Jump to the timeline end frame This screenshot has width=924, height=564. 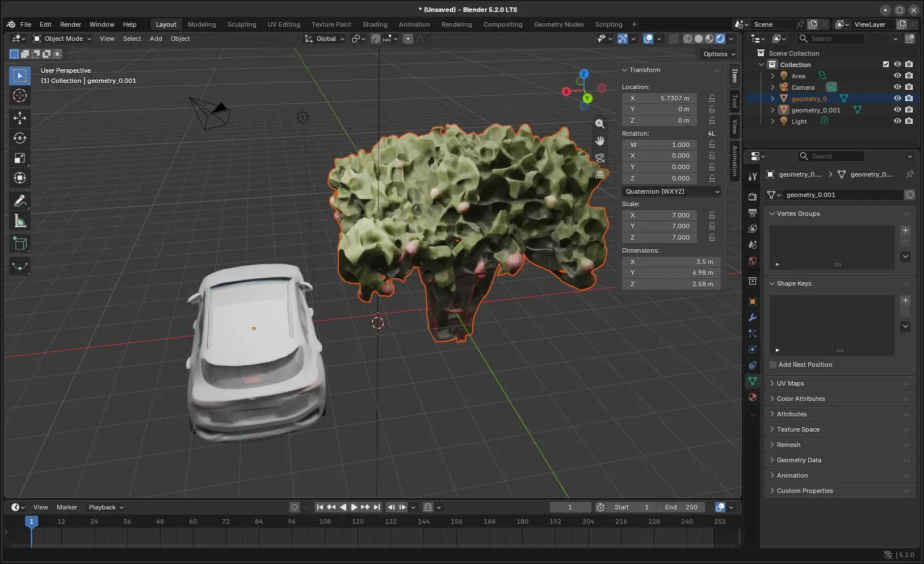(x=377, y=507)
